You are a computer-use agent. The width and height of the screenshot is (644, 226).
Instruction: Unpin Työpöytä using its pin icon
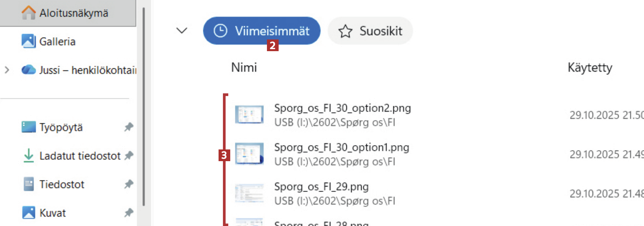click(x=129, y=127)
